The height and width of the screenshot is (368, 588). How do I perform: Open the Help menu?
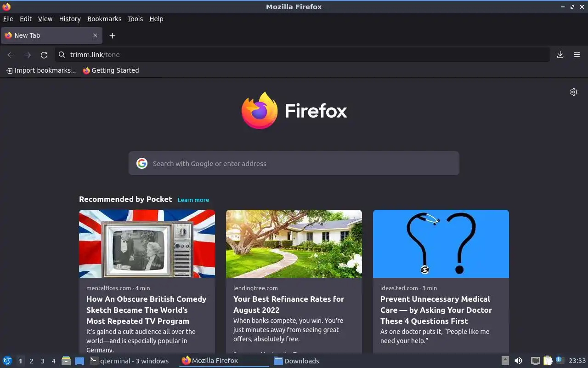tap(156, 19)
